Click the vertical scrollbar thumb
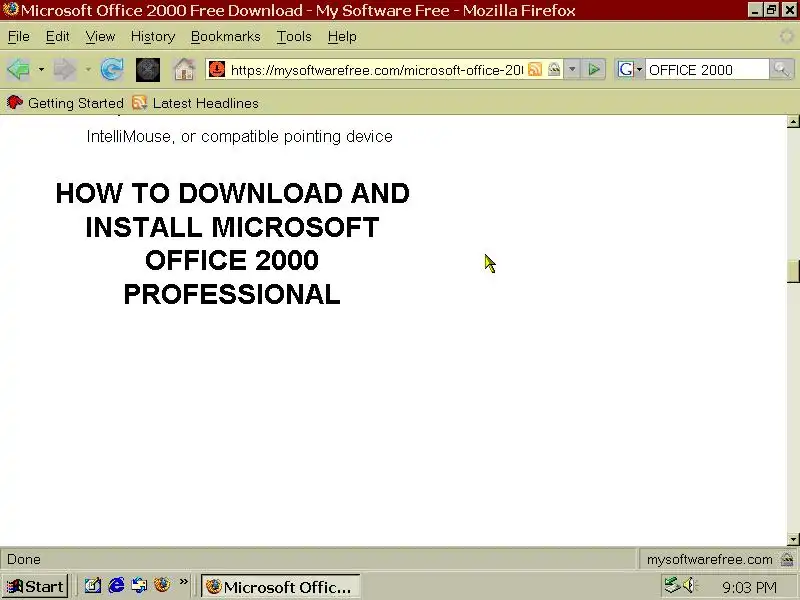 pyautogui.click(x=793, y=271)
